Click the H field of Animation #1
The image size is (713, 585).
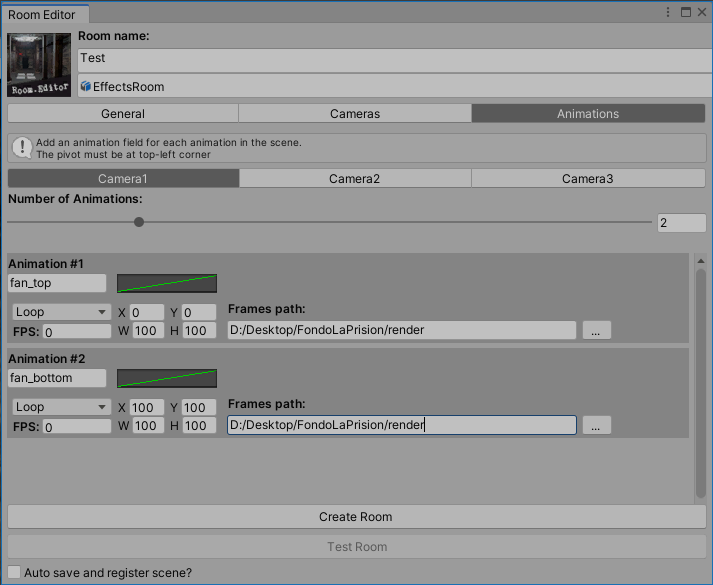click(199, 330)
